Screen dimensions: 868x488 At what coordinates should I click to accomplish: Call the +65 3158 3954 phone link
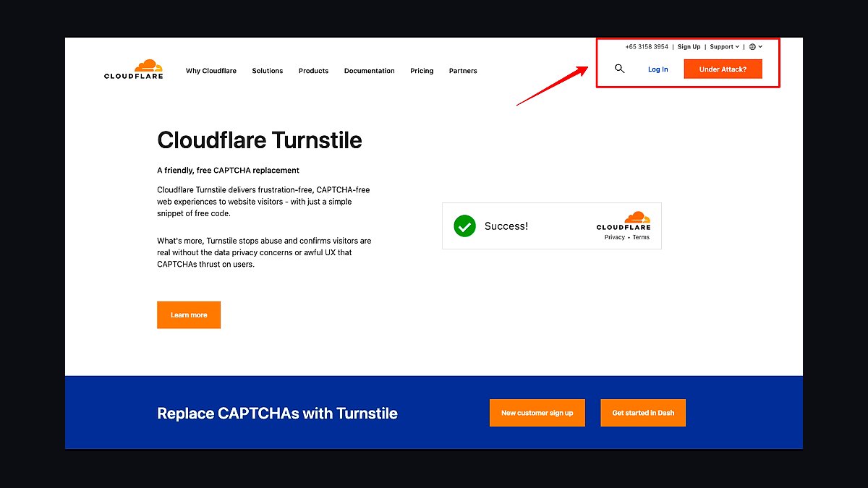pyautogui.click(x=647, y=47)
